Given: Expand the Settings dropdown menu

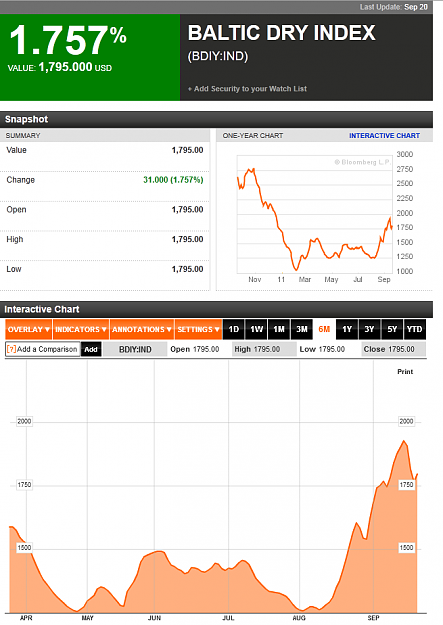Looking at the screenshot, I should point(198,329).
